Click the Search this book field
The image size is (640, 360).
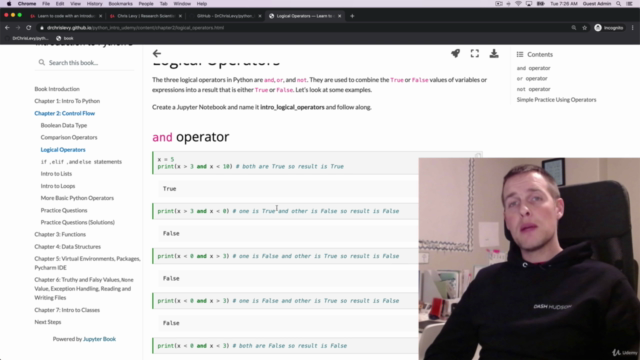point(84,62)
